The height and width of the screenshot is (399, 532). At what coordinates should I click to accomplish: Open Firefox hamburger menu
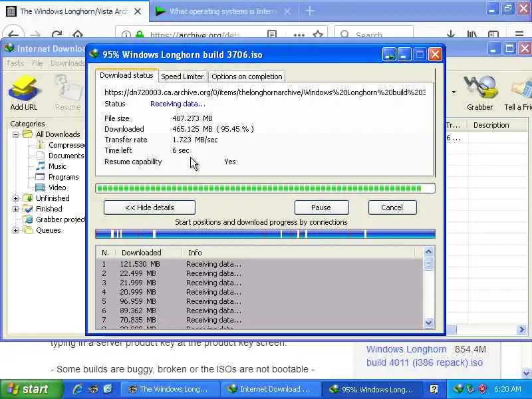point(519,35)
